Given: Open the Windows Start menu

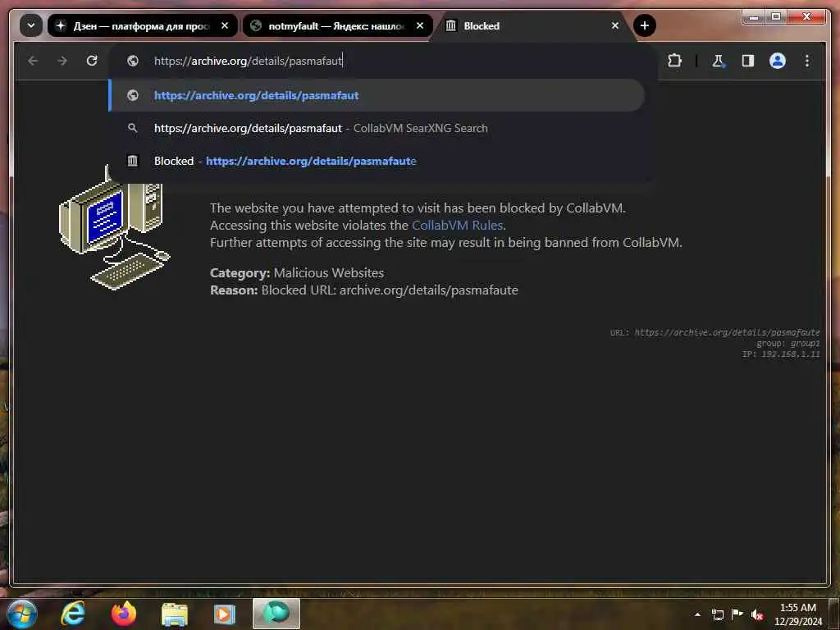Looking at the screenshot, I should tap(22, 614).
